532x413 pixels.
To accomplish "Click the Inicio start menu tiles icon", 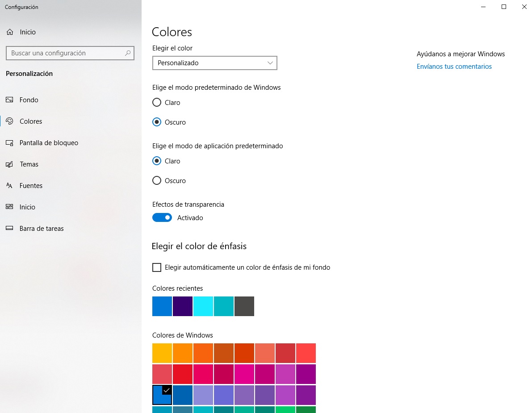I will (x=9, y=207).
